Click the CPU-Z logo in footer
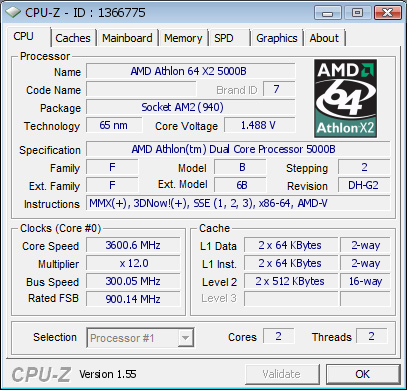The image size is (407, 390). point(41,374)
